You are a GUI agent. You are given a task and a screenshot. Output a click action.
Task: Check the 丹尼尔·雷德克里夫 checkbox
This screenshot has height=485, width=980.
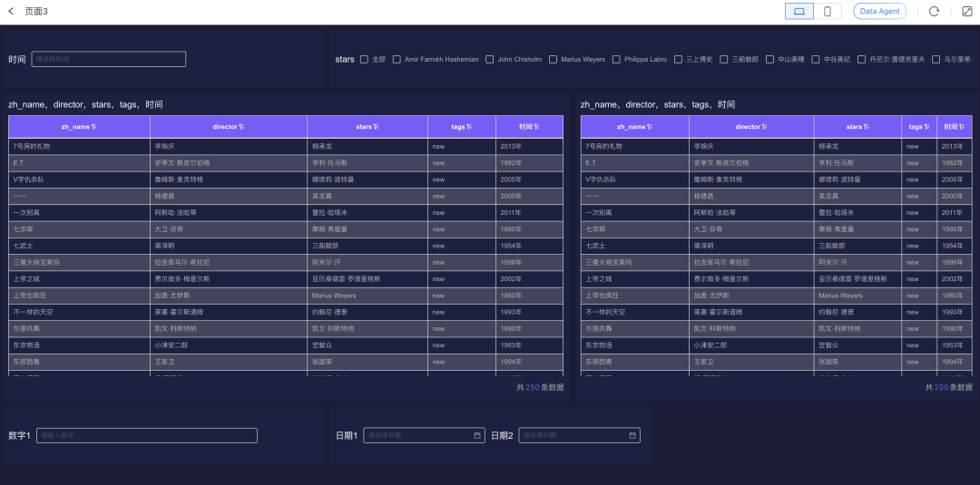[862, 59]
